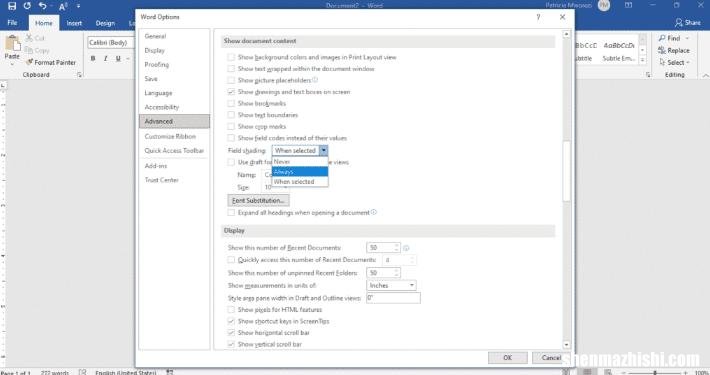Image resolution: width=710 pixels, height=375 pixels.
Task: Select the Save options category
Action: pyautogui.click(x=174, y=79)
